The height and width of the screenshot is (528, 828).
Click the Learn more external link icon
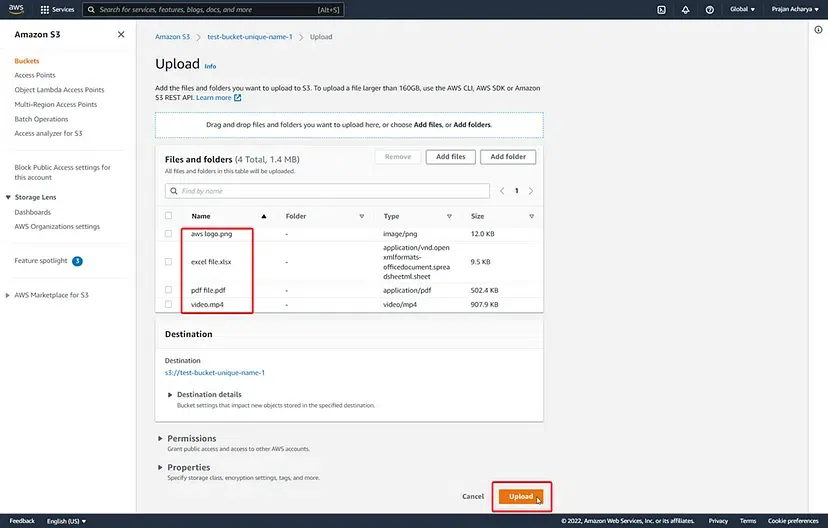(x=238, y=98)
